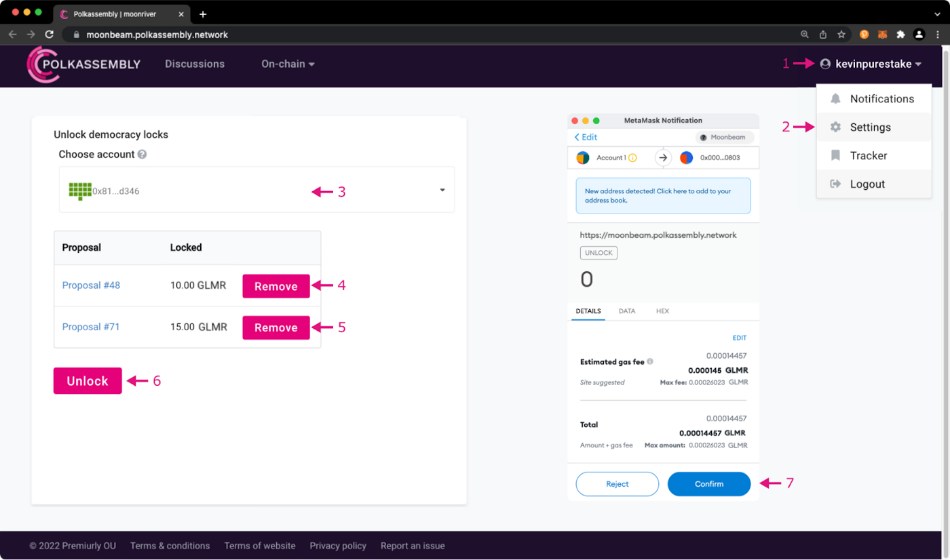The image size is (950, 560).
Task: Select Tracker menu item
Action: (874, 156)
